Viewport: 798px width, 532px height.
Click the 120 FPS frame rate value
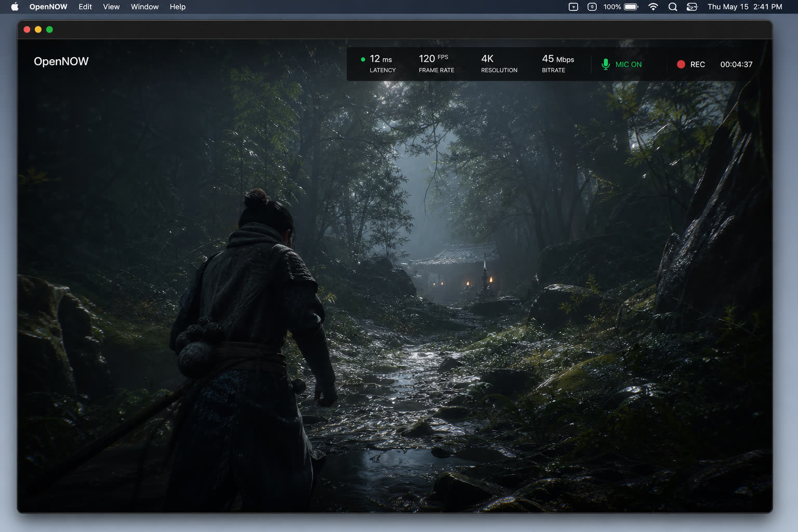point(433,58)
